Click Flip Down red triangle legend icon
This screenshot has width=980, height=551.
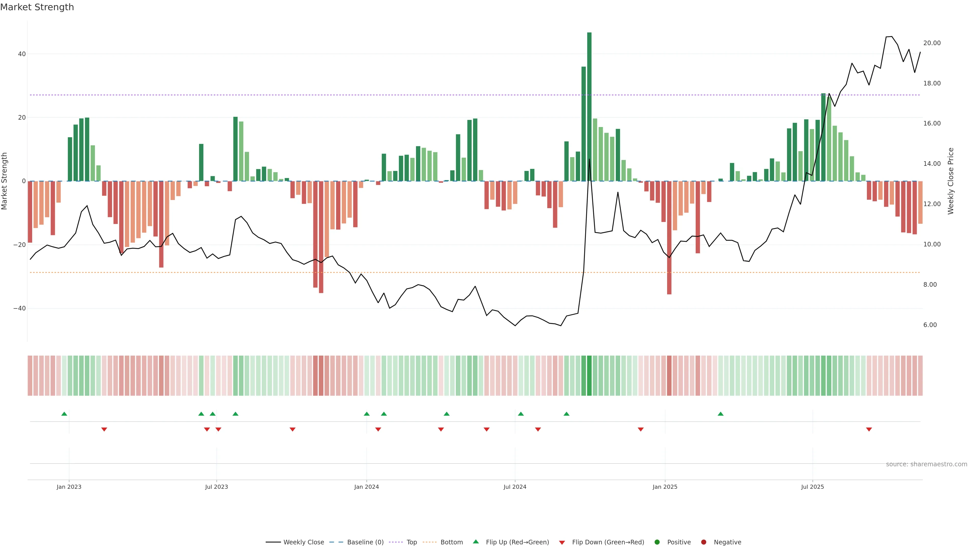[562, 543]
